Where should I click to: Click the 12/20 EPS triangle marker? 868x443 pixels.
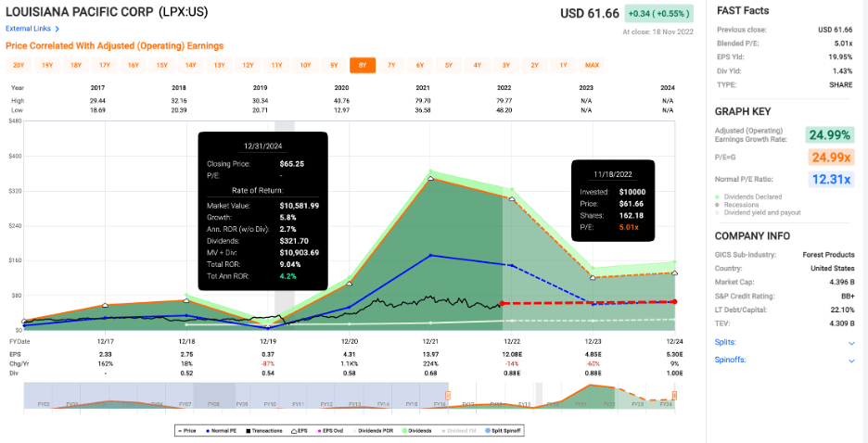(350, 284)
